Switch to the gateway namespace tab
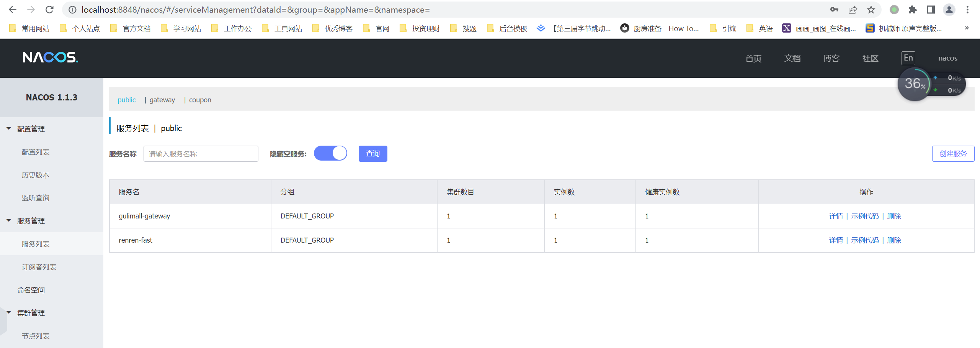Screen dimensions: 980x348 (x=162, y=100)
